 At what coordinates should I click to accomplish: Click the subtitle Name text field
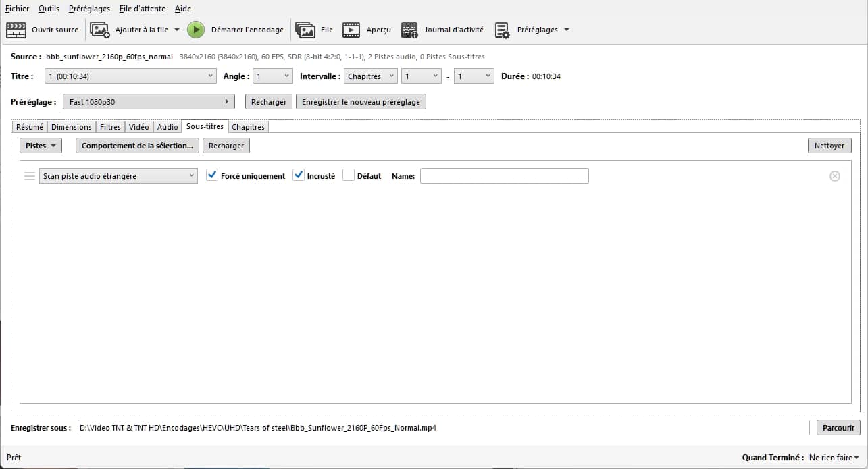click(504, 176)
